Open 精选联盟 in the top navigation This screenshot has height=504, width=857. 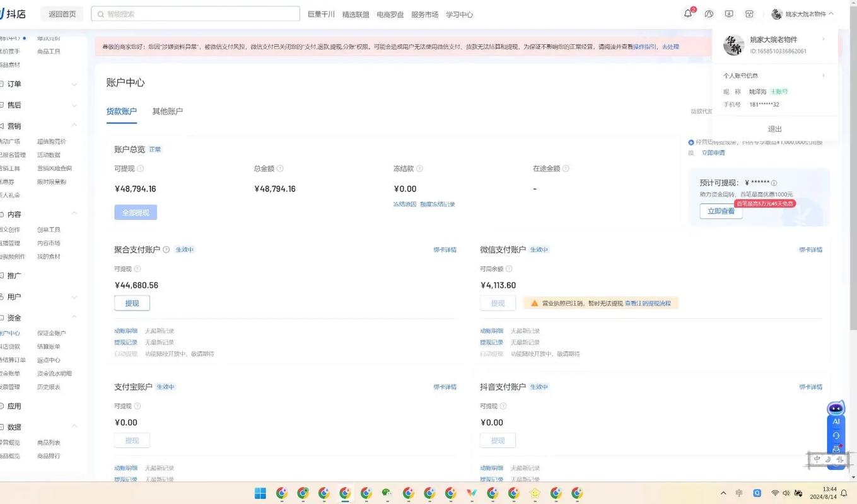point(356,14)
